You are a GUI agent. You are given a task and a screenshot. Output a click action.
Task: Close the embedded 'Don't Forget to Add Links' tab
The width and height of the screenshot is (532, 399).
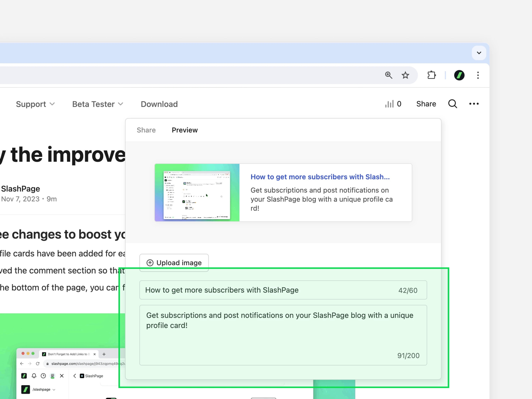pyautogui.click(x=95, y=354)
